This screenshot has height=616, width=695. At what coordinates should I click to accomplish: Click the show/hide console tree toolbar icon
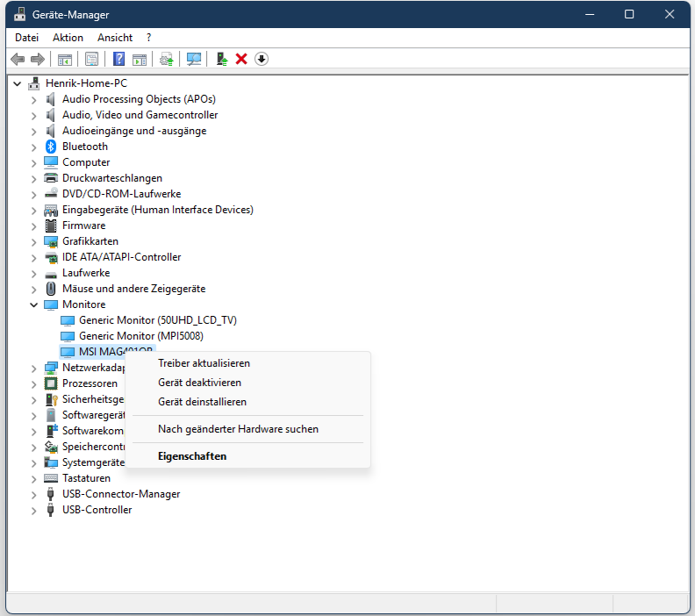pyautogui.click(x=65, y=59)
